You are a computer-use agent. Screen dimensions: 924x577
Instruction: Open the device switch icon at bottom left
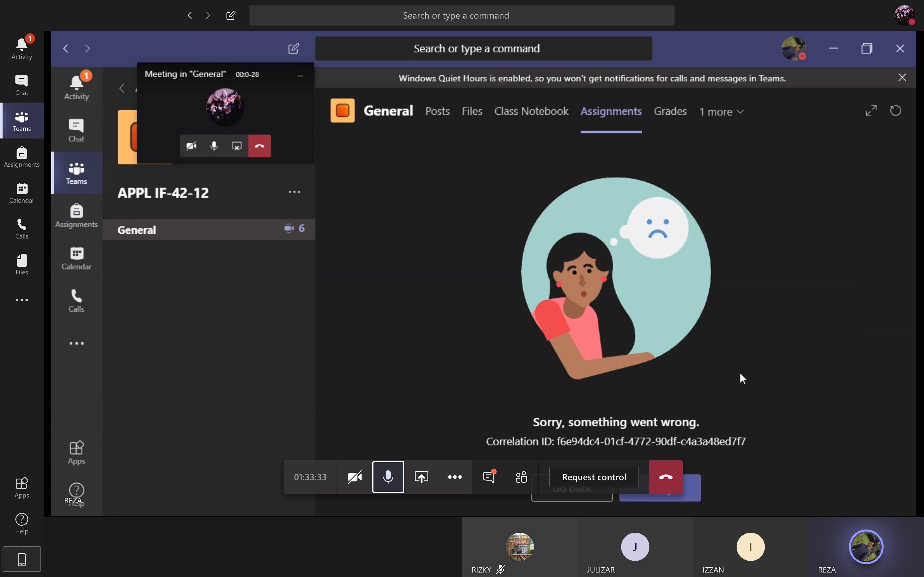[x=22, y=559]
